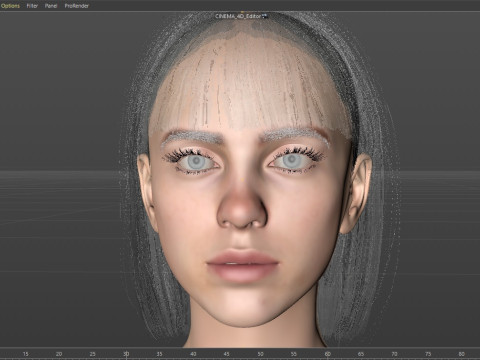Click the playhead at frame 30
This screenshot has height=360, width=480.
pos(126,354)
